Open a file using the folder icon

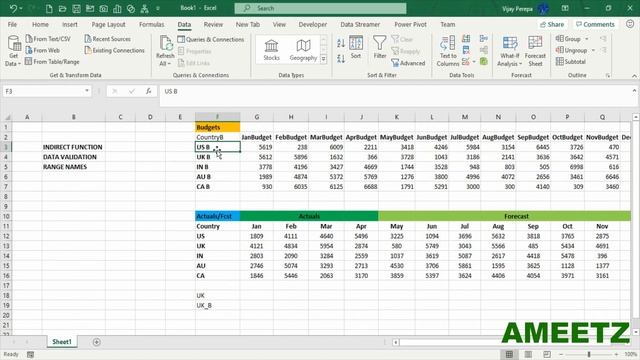click(x=62, y=8)
